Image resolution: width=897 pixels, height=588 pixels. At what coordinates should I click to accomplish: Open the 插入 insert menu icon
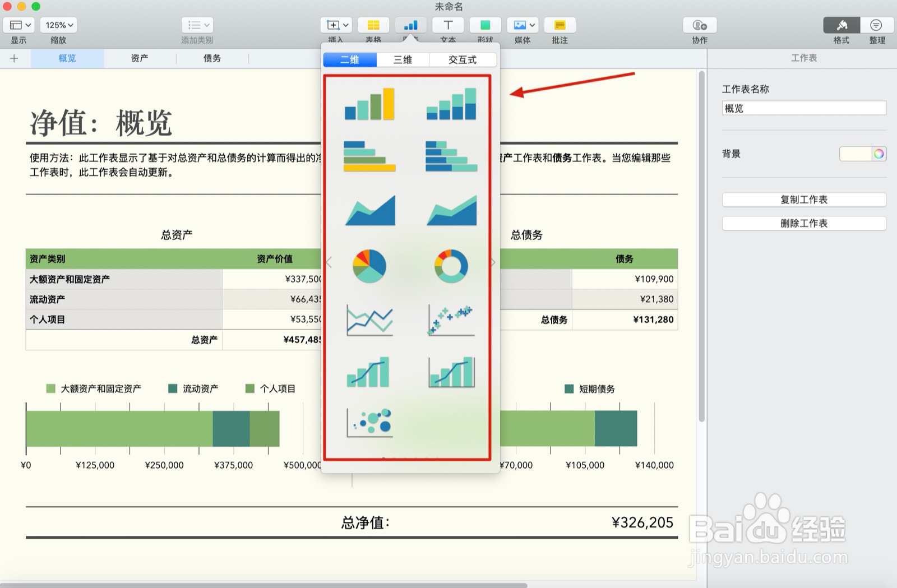click(335, 25)
